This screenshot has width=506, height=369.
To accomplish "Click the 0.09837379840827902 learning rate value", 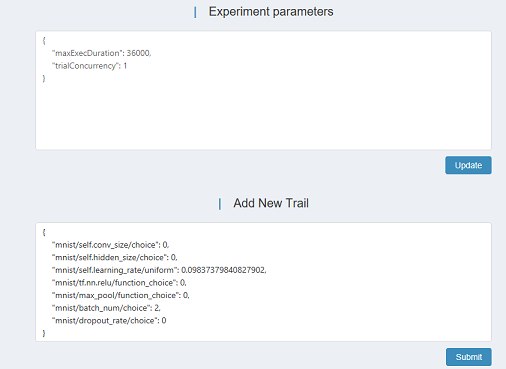I will [223, 270].
